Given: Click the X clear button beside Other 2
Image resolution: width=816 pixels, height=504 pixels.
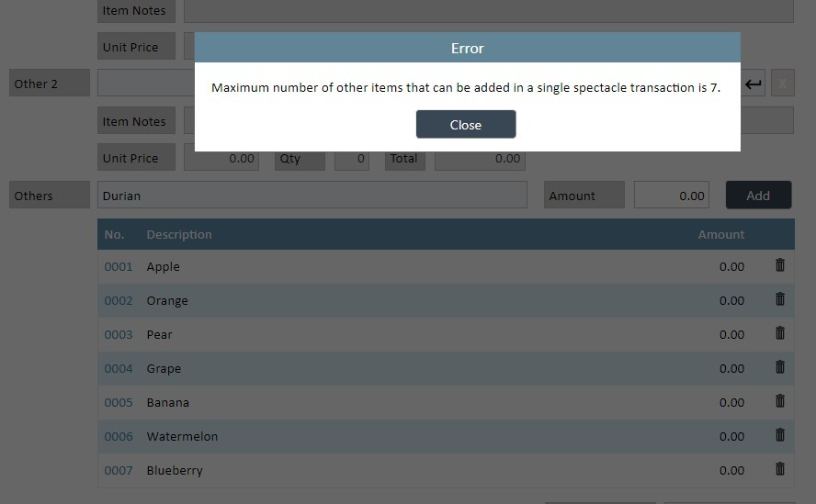Looking at the screenshot, I should (x=782, y=84).
